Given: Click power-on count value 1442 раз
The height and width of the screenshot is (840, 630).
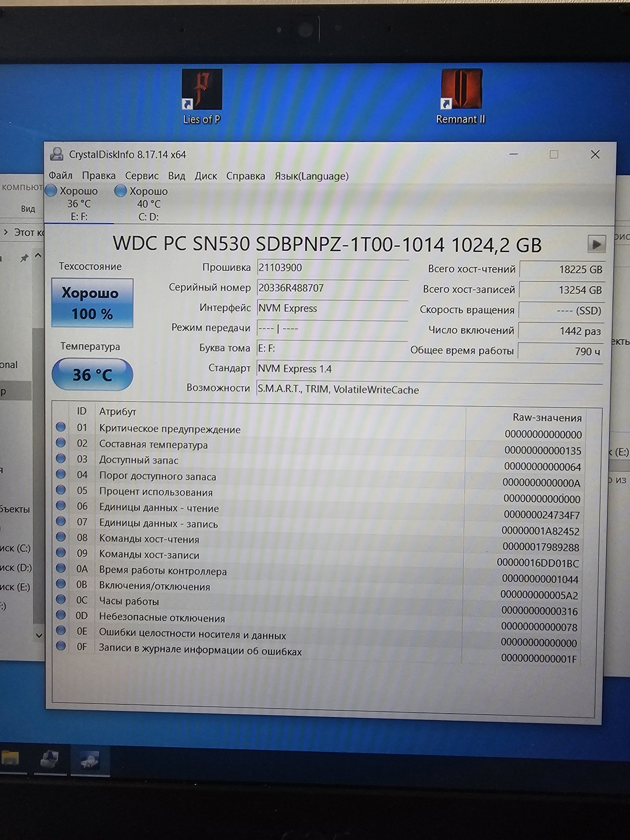Looking at the screenshot, I should 561,331.
